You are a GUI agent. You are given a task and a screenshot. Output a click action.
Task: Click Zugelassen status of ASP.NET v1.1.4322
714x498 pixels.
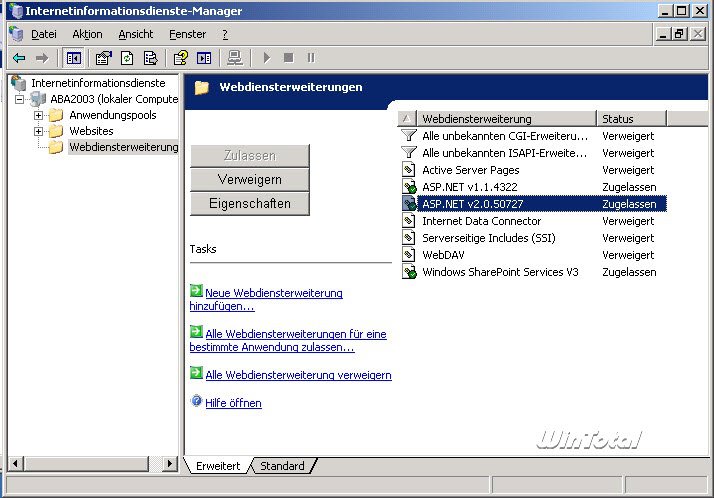[x=629, y=187]
